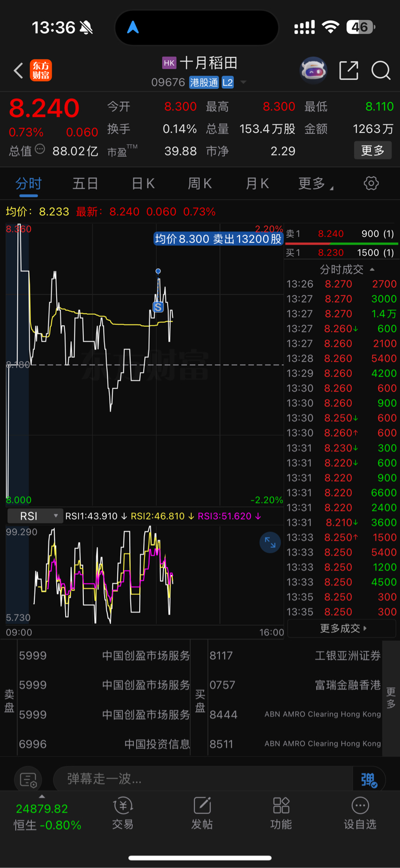Tap the 13:28 8.260 5400 trade row
400x868 pixels.
click(341, 359)
